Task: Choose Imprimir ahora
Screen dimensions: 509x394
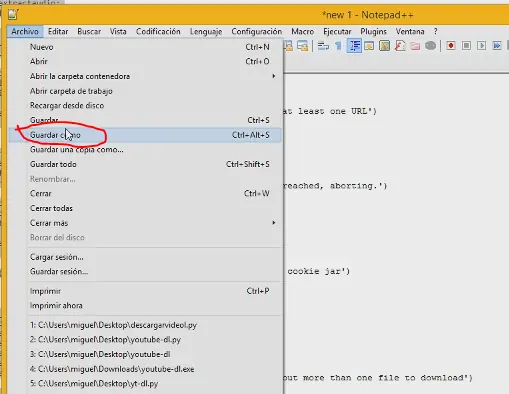Action: pyautogui.click(x=145, y=306)
